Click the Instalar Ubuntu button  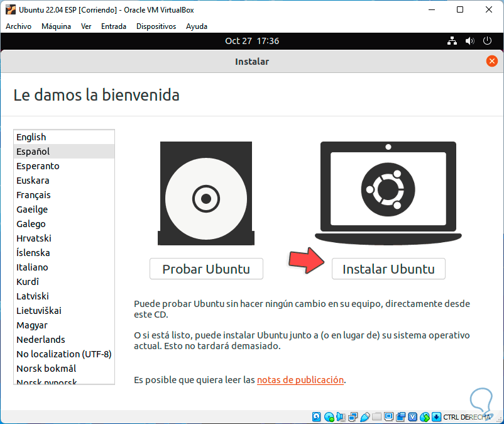388,269
